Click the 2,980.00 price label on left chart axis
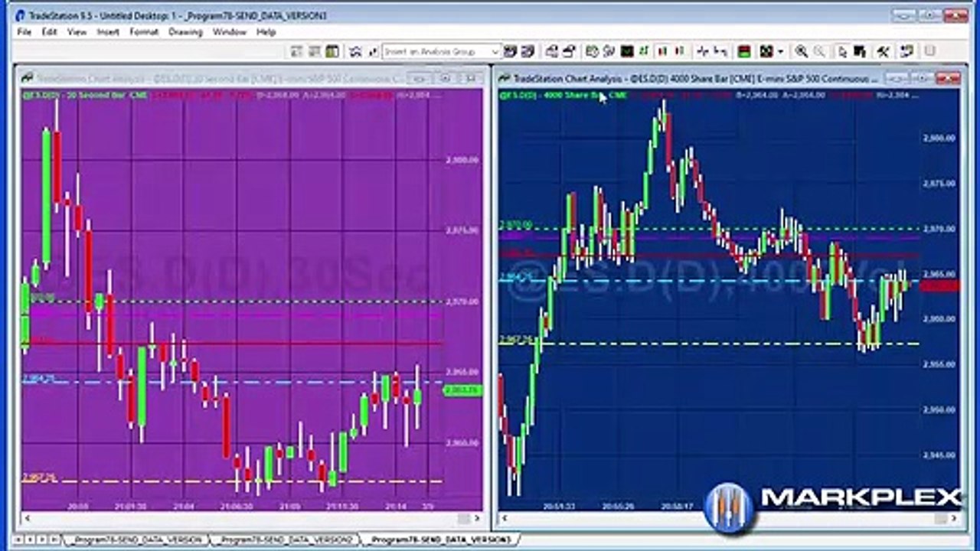980x551 pixels. point(462,160)
